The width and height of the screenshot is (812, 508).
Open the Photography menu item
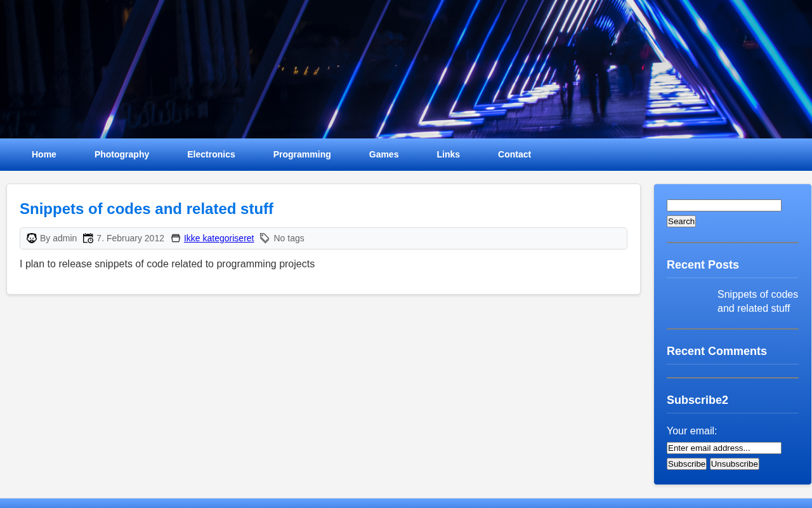pyautogui.click(x=122, y=154)
